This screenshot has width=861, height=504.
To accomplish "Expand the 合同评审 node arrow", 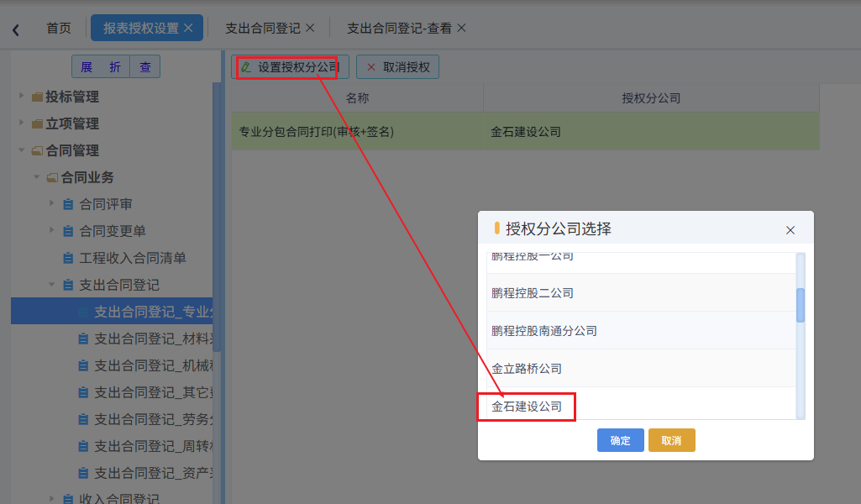I will 51,203.
